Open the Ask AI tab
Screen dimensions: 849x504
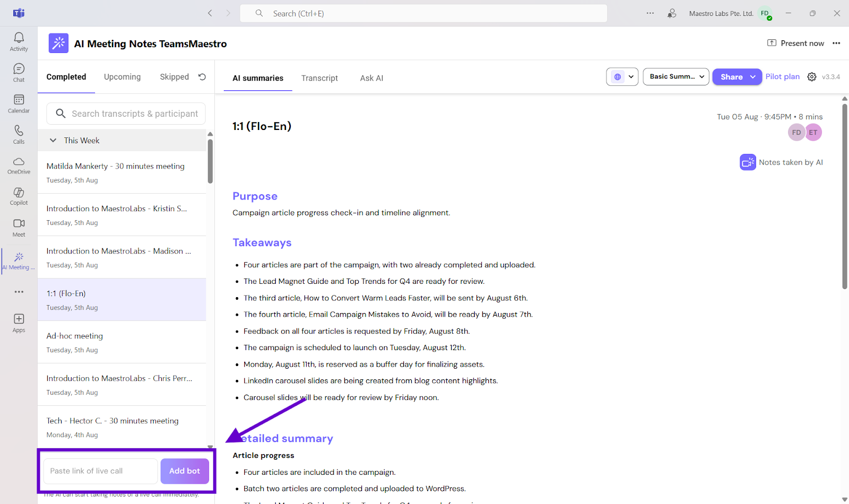(x=371, y=78)
